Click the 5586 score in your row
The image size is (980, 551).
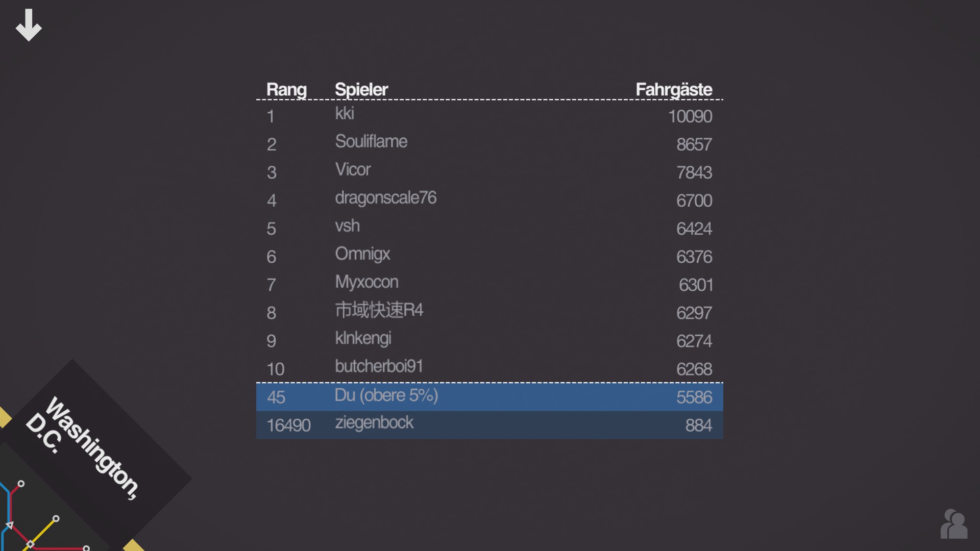click(694, 397)
